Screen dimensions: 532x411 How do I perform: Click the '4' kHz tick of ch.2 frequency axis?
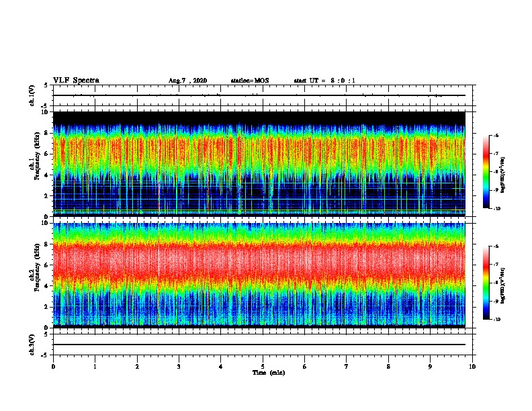click(x=47, y=286)
